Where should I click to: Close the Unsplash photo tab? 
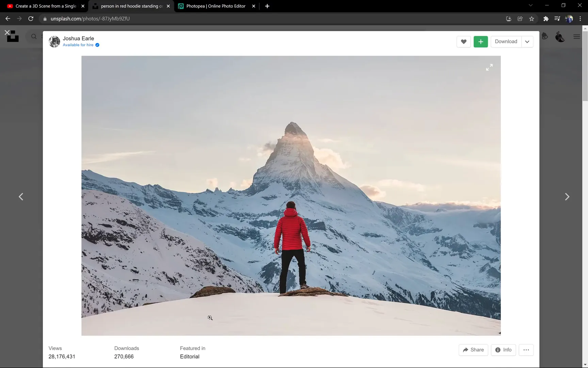tap(168, 6)
